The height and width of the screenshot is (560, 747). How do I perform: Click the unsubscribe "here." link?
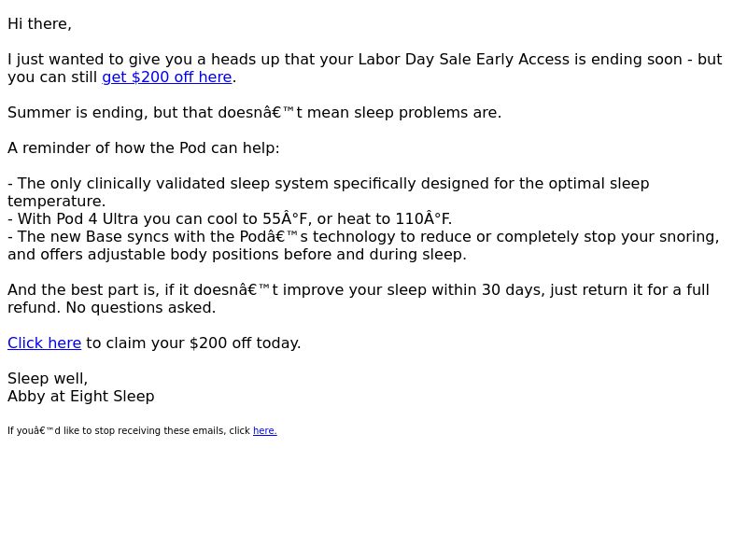point(265,430)
